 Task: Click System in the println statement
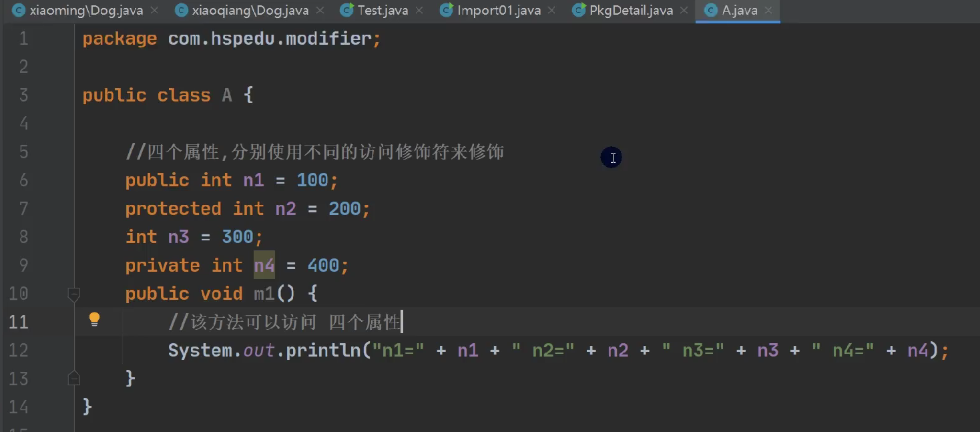coord(200,351)
